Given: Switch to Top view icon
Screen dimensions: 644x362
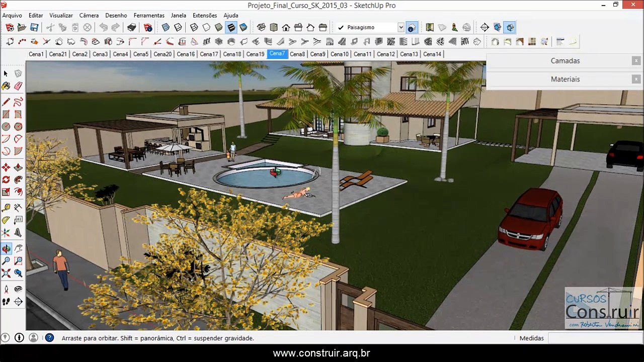Looking at the screenshot, I should point(274,27).
